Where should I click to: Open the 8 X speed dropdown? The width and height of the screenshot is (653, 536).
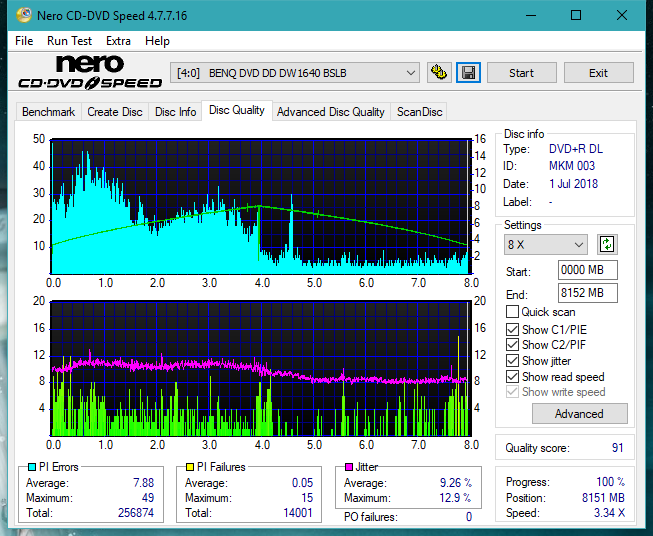(546, 244)
